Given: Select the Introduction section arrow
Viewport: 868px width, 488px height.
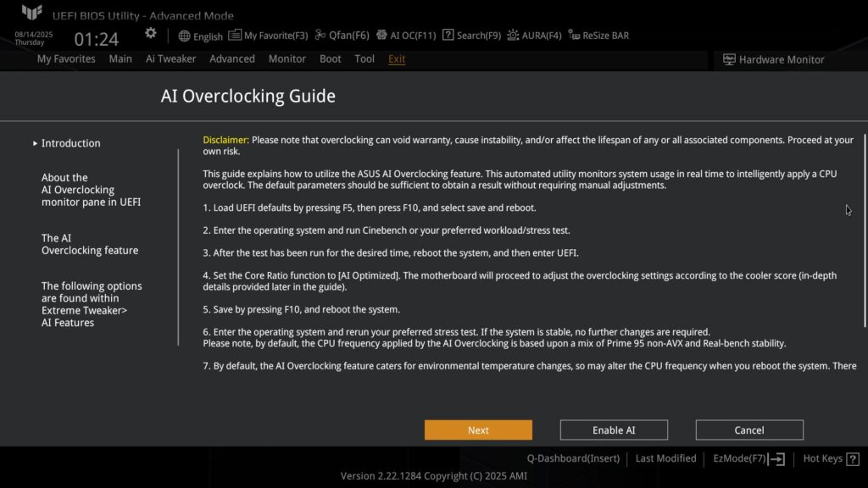Looking at the screenshot, I should click(35, 143).
